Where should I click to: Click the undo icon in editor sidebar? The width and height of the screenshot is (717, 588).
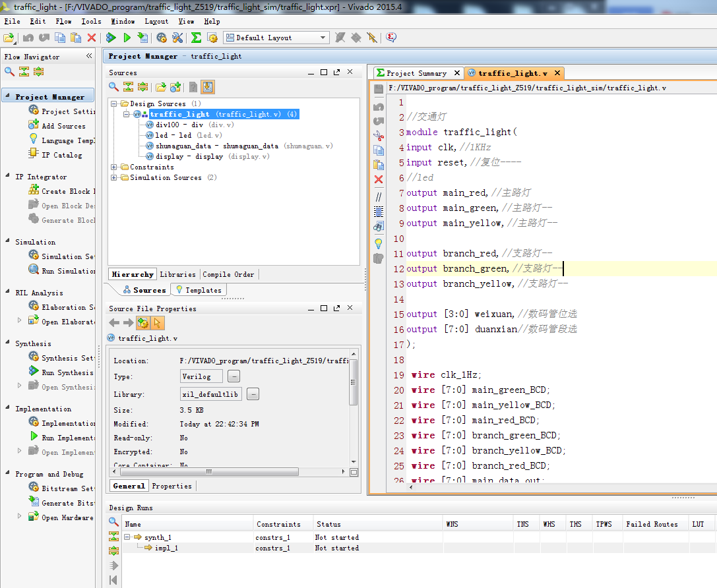[379, 107]
